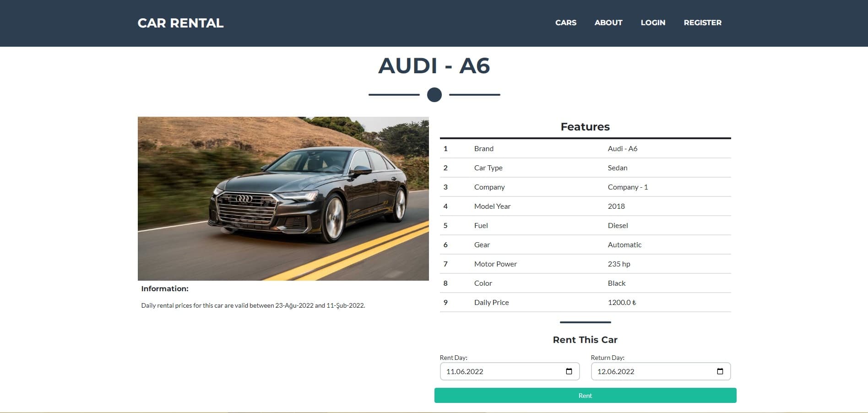Click the 'Daily Price' feature label
This screenshot has height=413, width=868.
(491, 302)
